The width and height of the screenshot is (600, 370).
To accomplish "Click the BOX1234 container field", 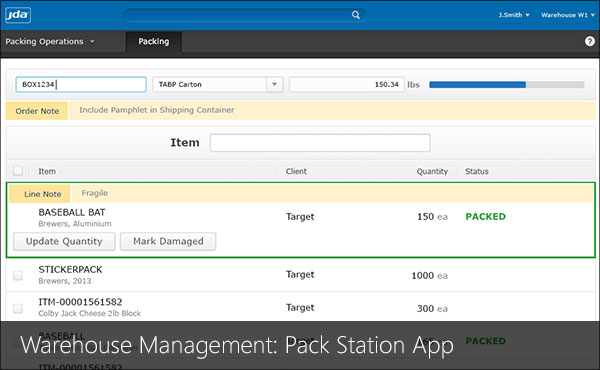I will click(x=81, y=85).
